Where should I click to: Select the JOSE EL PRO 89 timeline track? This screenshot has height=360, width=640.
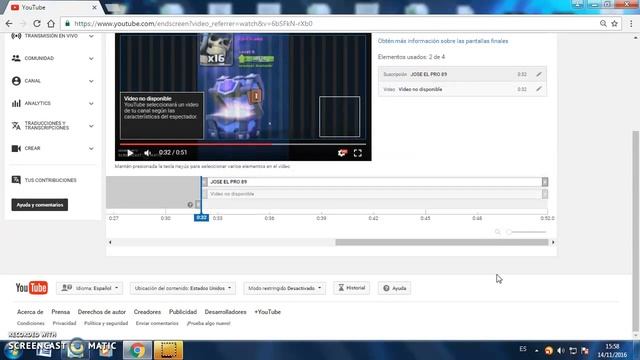(x=375, y=182)
